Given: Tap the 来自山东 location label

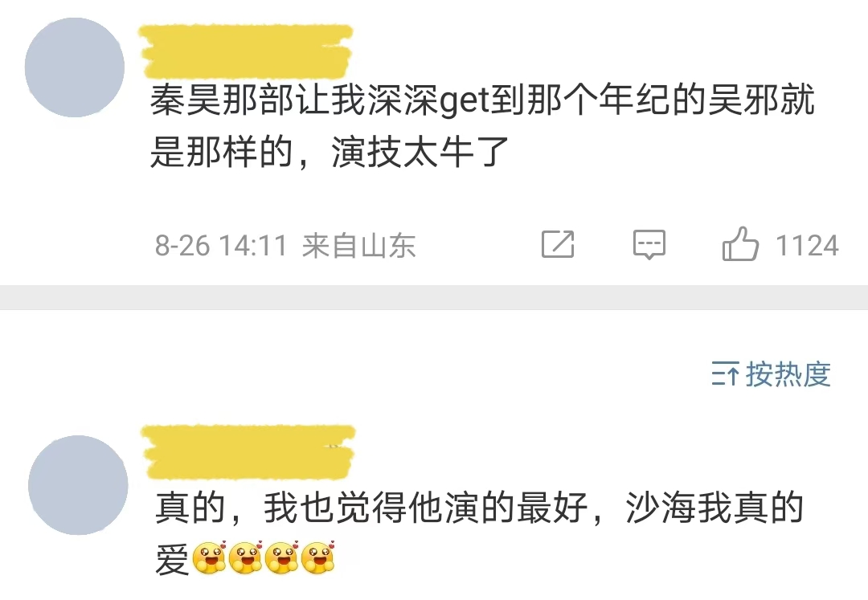Looking at the screenshot, I should (358, 245).
